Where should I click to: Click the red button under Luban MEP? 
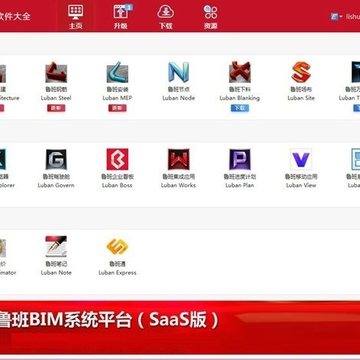coord(117,108)
